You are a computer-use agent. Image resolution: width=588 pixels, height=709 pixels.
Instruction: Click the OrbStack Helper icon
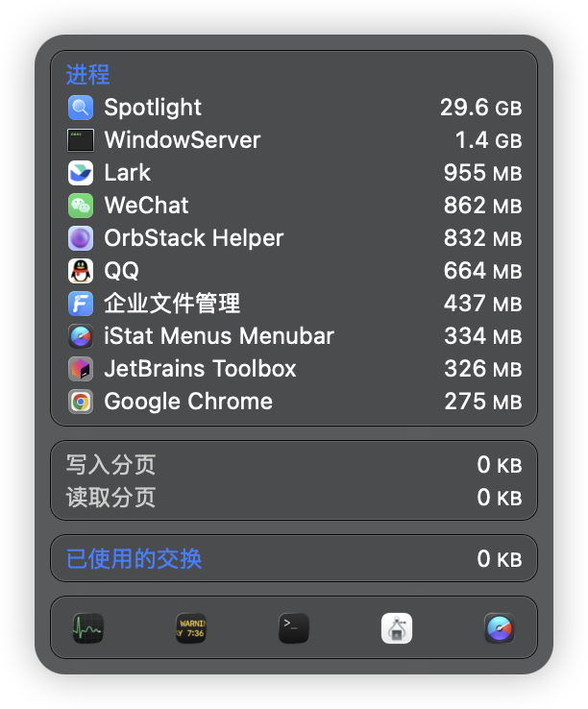tap(81, 238)
